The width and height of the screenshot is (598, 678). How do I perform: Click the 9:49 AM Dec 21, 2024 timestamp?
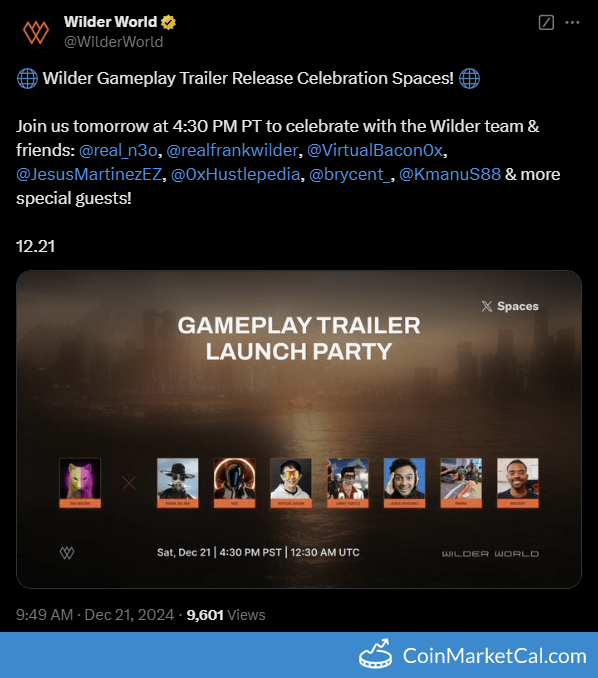tap(95, 615)
